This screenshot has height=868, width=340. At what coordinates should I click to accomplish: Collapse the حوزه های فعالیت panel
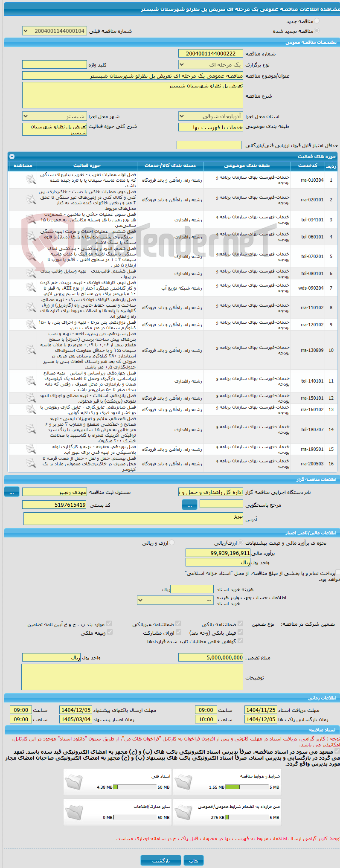point(12,157)
